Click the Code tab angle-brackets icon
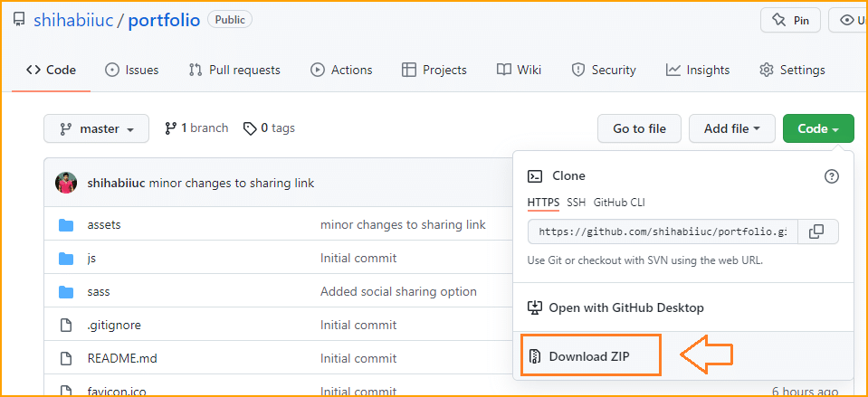The height and width of the screenshot is (397, 868). click(33, 71)
